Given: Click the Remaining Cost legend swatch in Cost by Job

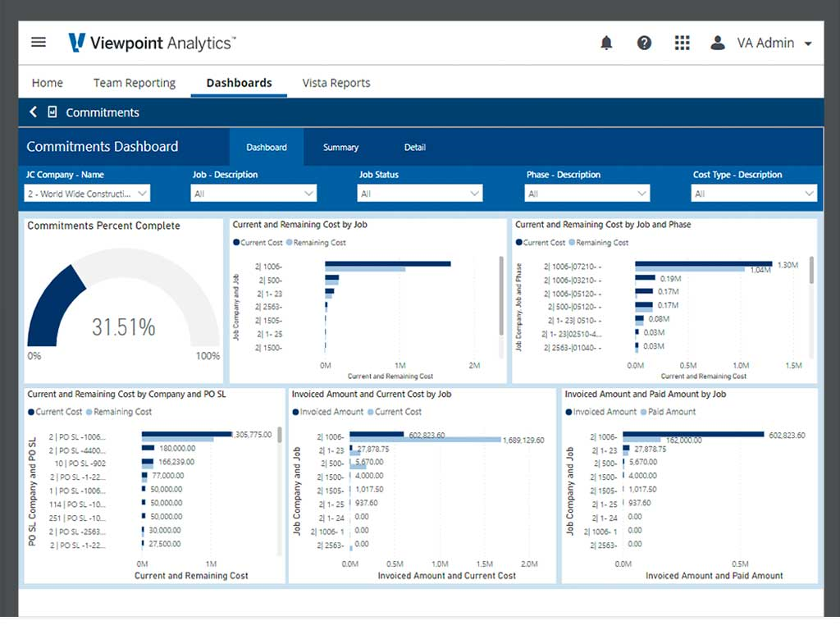Looking at the screenshot, I should tap(290, 243).
